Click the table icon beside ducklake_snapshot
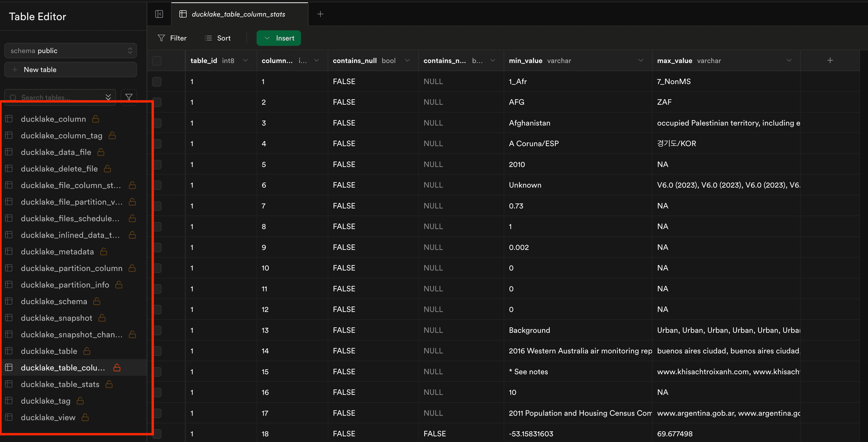 tap(9, 318)
